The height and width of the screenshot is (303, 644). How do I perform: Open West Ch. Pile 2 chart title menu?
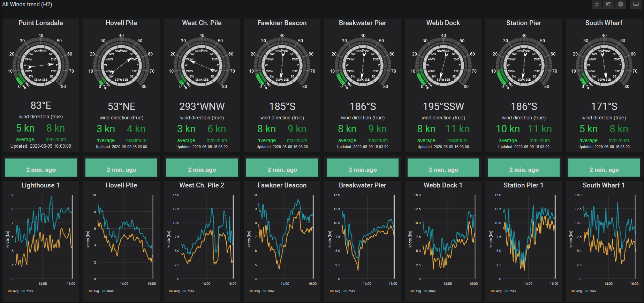point(202,185)
